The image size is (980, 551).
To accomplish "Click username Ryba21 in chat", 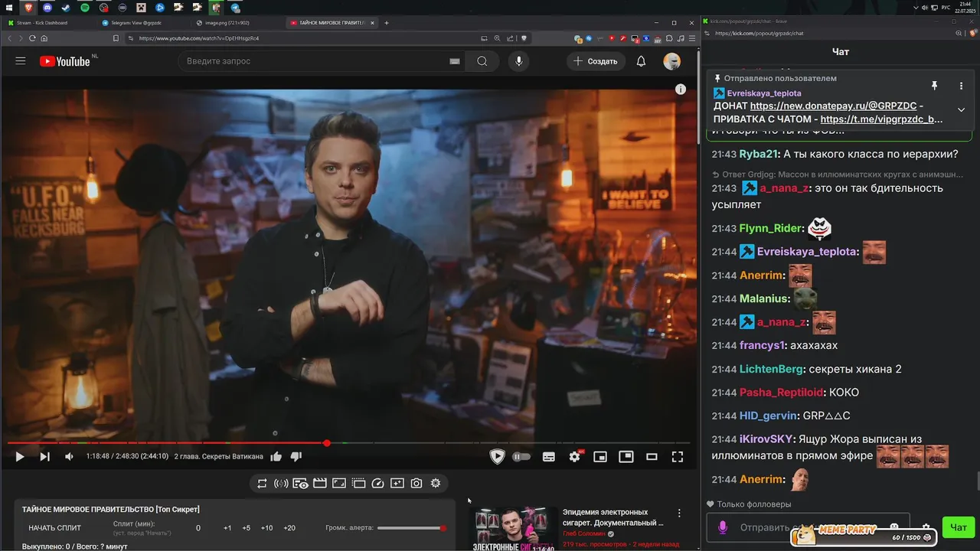I will point(758,155).
